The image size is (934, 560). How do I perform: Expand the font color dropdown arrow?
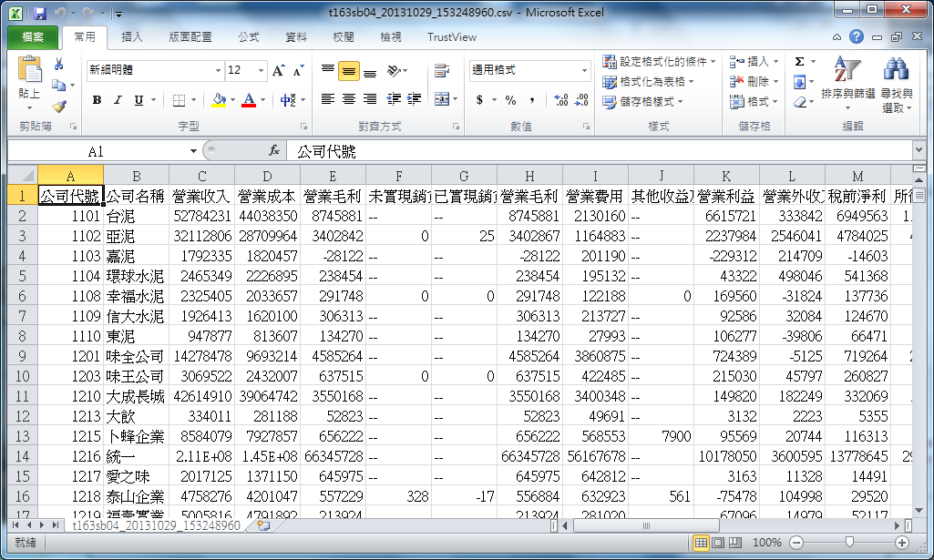[x=264, y=101]
